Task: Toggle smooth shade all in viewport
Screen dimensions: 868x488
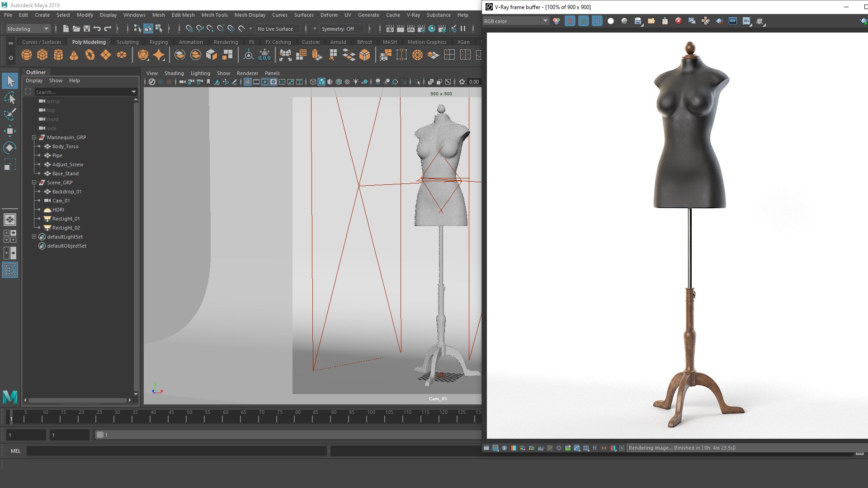Action: pos(321,82)
